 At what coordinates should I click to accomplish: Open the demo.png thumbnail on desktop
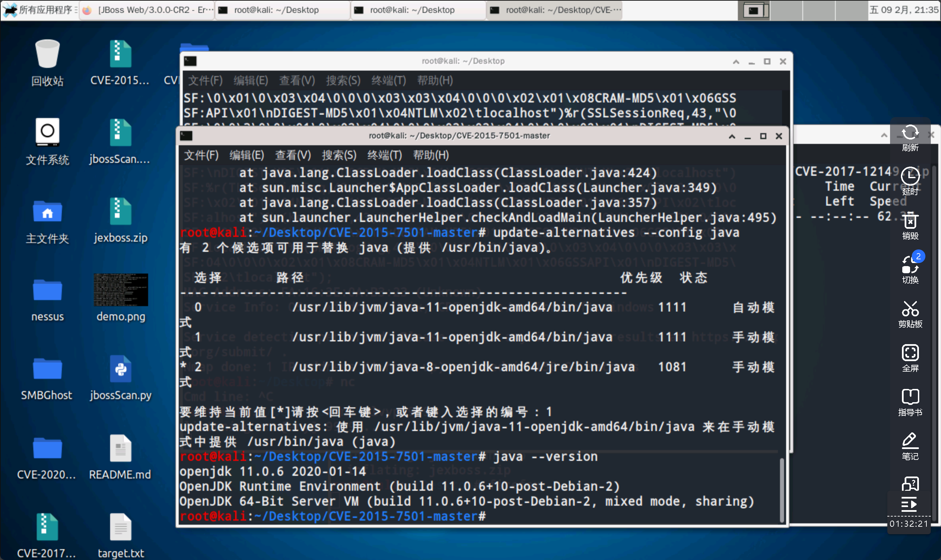pos(121,290)
